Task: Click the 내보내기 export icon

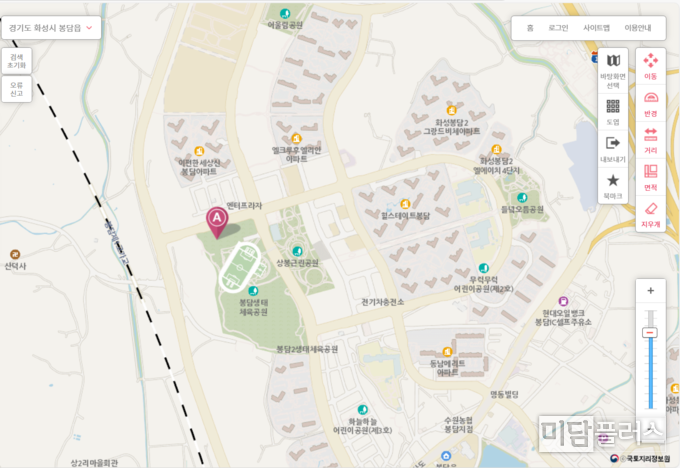Action: click(x=613, y=149)
